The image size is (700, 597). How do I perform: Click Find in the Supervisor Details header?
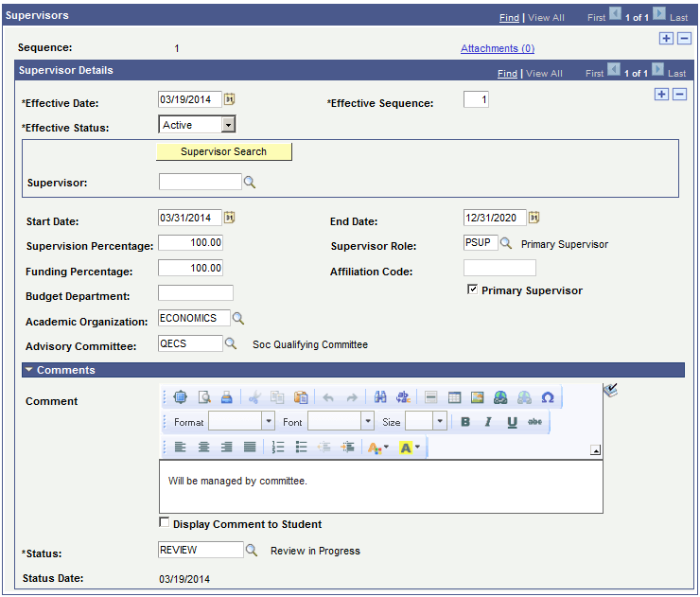pos(507,73)
